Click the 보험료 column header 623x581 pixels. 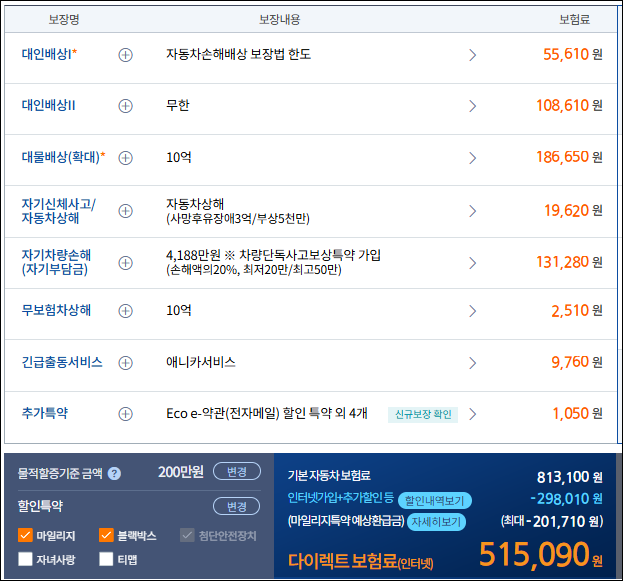[x=574, y=19]
